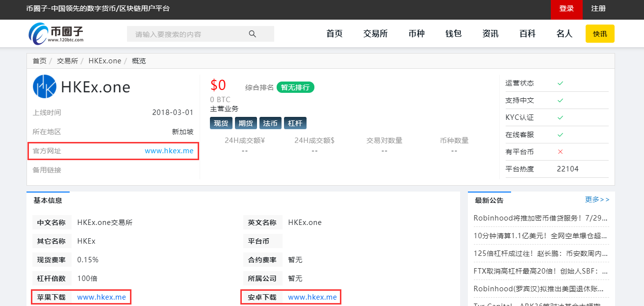Open the 苹果下载 www.hkex.me link

click(x=102, y=297)
